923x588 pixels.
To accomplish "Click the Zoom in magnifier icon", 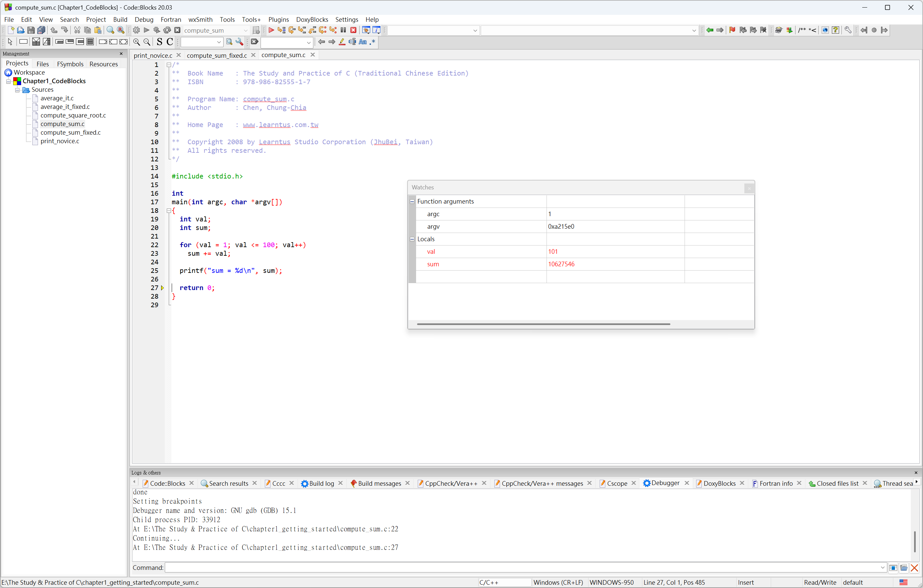I will tap(136, 42).
